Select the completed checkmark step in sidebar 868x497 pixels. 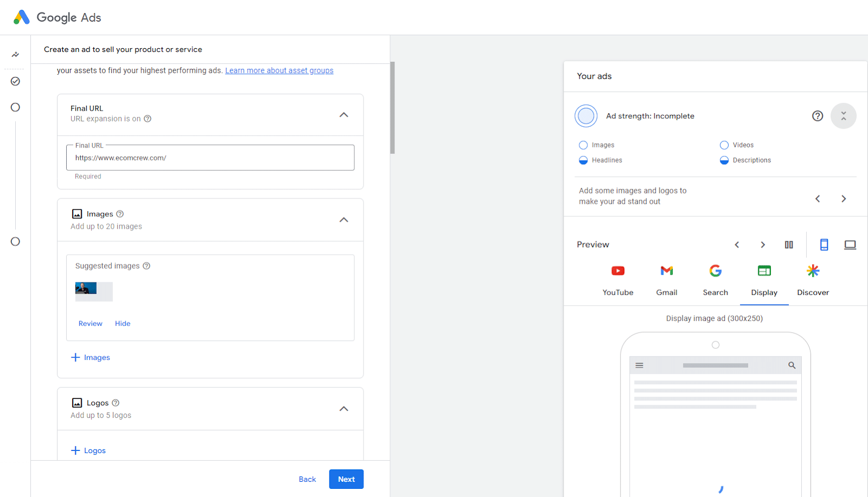click(x=15, y=81)
